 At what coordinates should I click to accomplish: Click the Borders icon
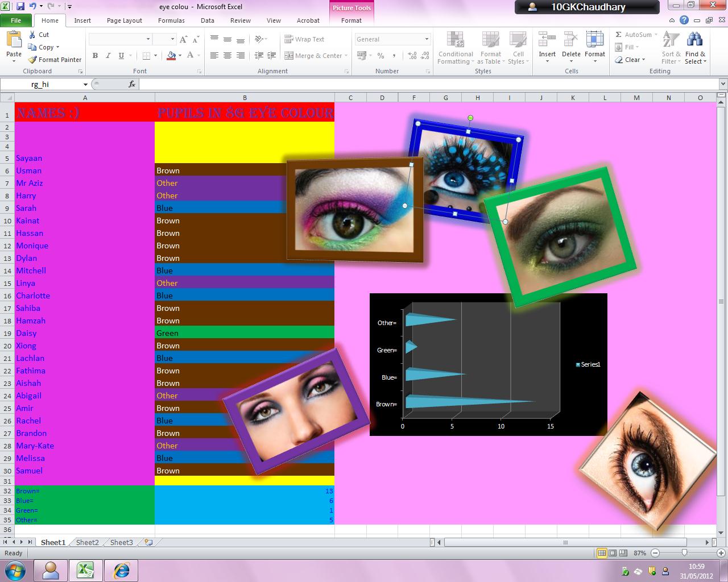[146, 56]
